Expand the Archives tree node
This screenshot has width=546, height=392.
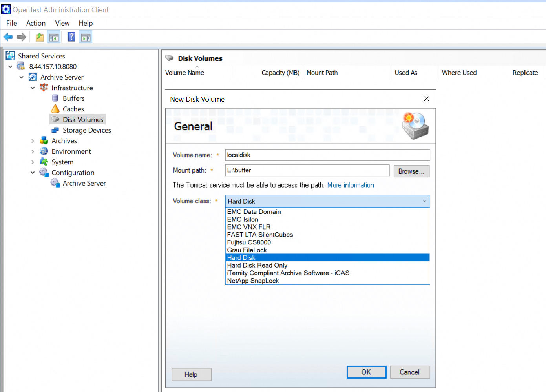click(x=33, y=141)
